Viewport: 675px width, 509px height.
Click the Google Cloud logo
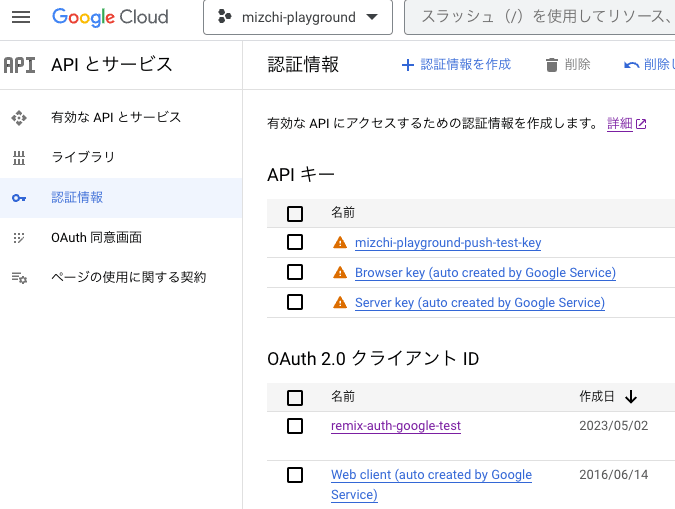(110, 17)
